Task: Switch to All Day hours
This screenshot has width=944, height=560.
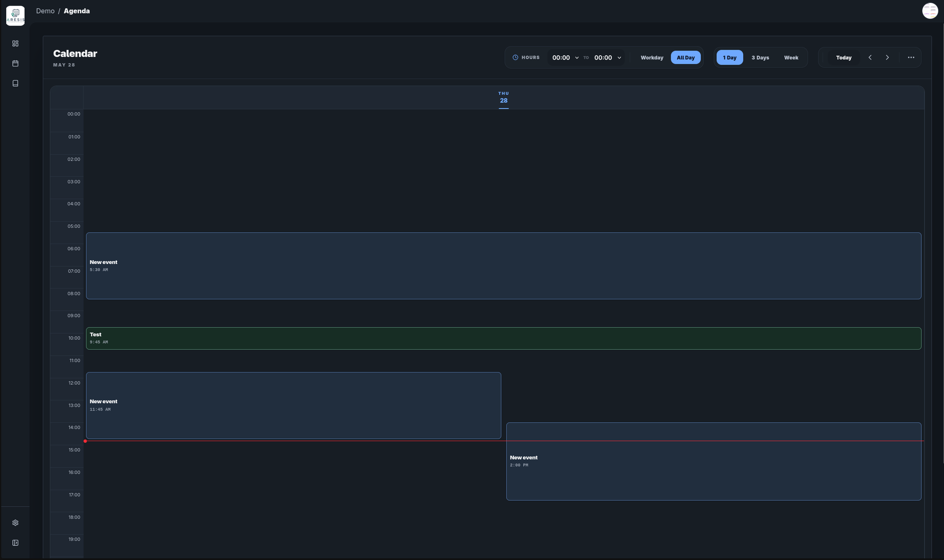Action: [686, 58]
